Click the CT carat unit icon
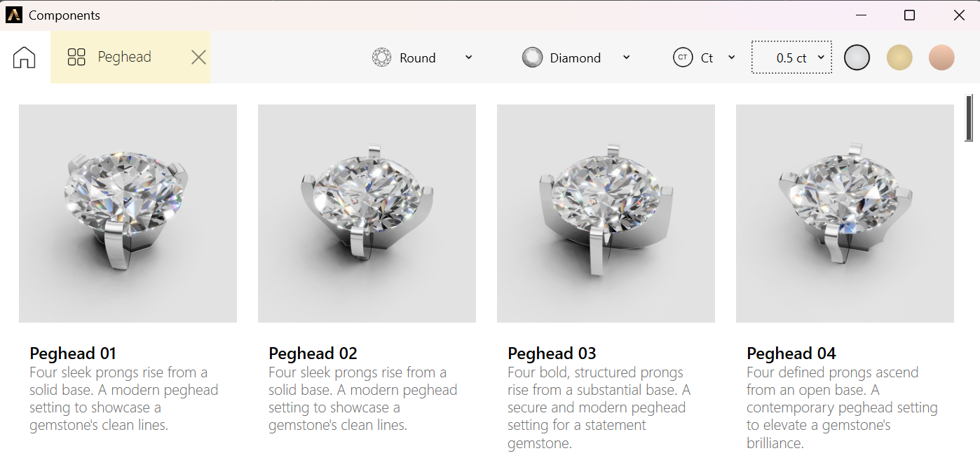 683,58
